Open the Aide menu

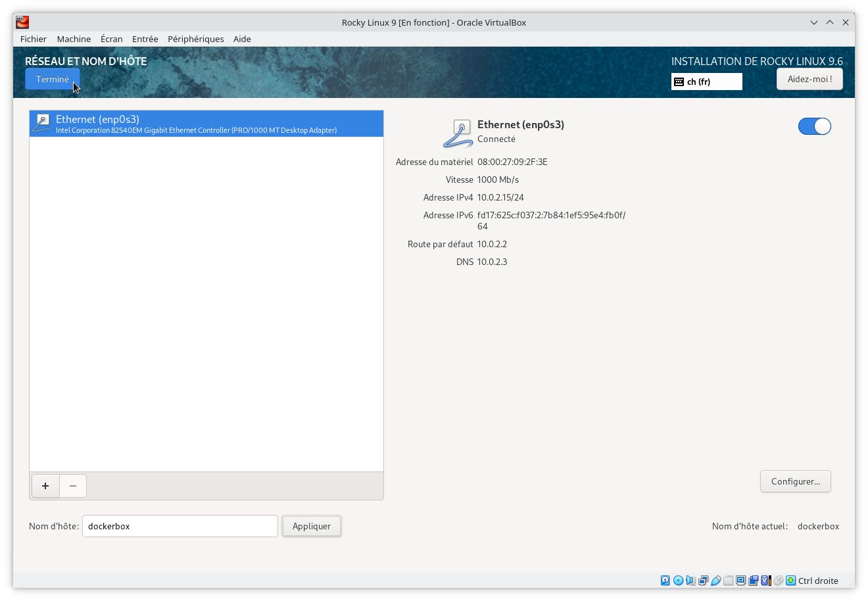click(x=242, y=39)
